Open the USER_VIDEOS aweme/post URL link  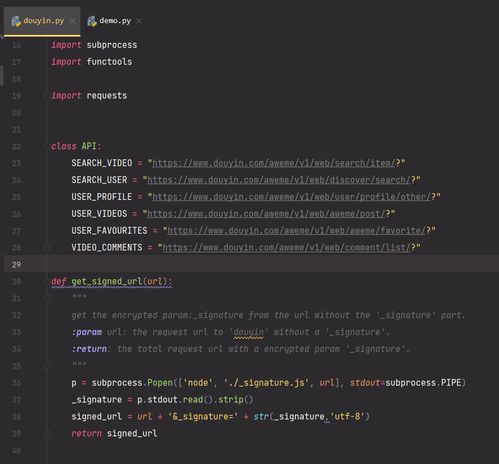(266, 214)
